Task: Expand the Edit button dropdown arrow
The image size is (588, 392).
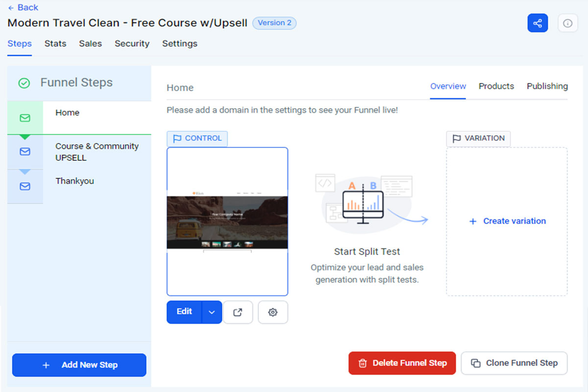Action: click(212, 312)
